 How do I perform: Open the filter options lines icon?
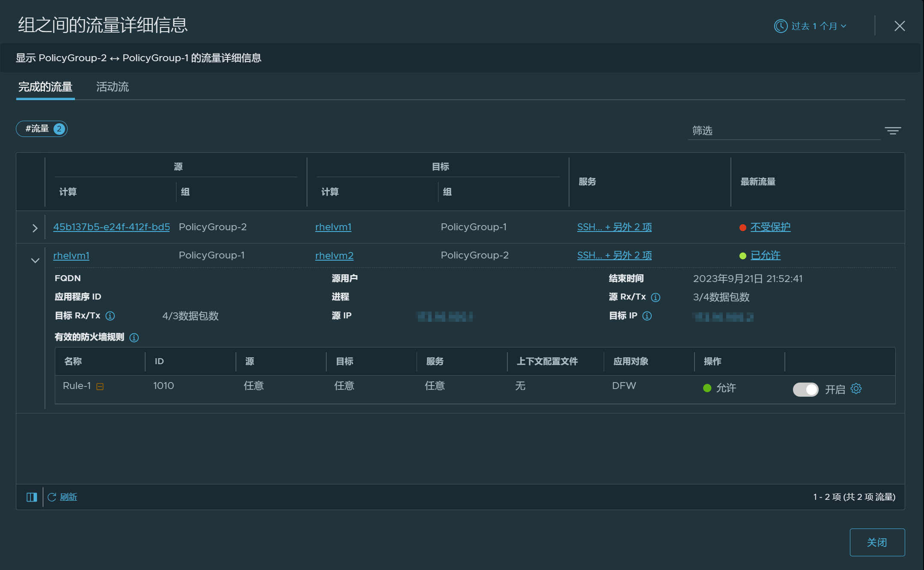pos(893,131)
